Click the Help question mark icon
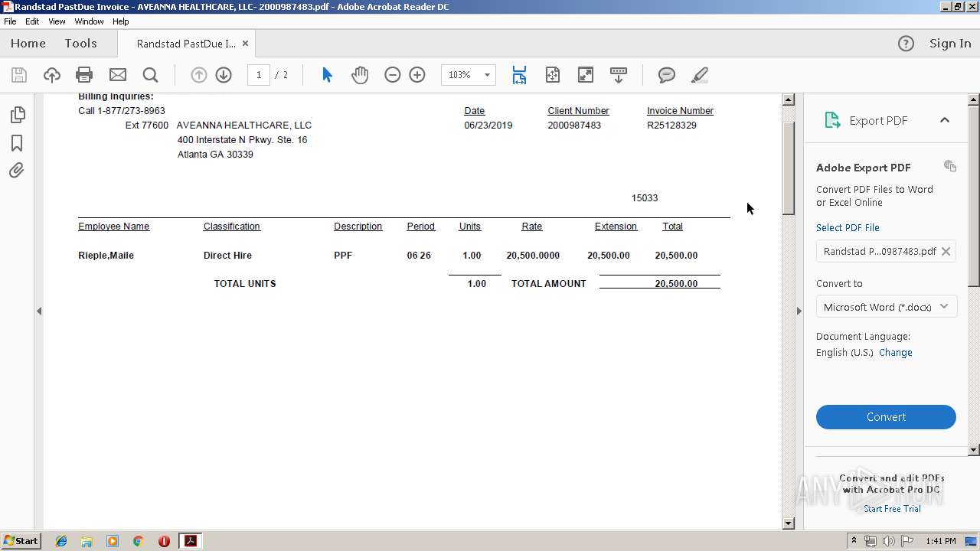The image size is (980, 551). click(906, 44)
